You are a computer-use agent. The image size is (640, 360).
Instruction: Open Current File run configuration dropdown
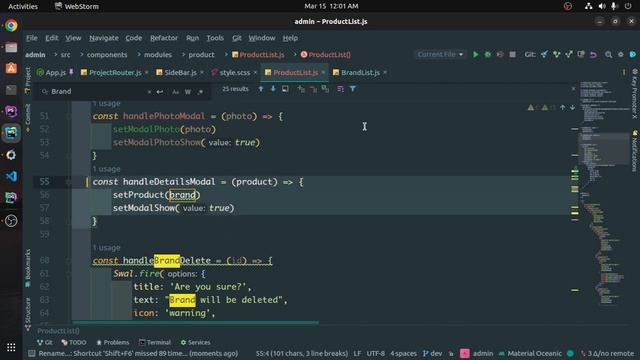pyautogui.click(x=440, y=54)
